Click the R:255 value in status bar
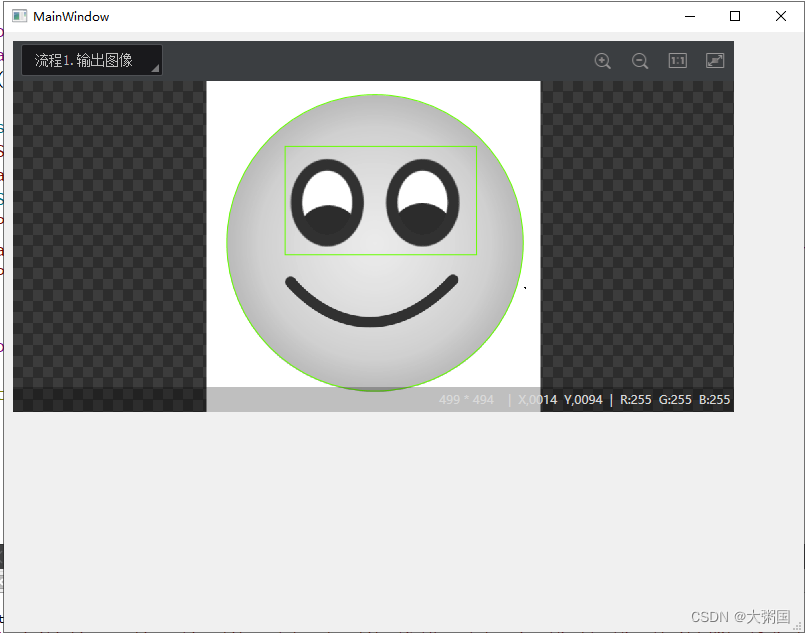Viewport: 805px width, 633px height. point(636,399)
